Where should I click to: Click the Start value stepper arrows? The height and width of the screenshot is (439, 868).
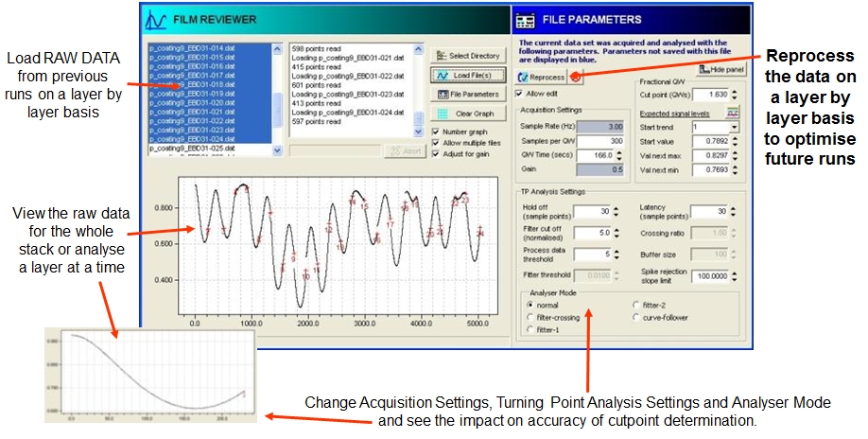[x=734, y=142]
